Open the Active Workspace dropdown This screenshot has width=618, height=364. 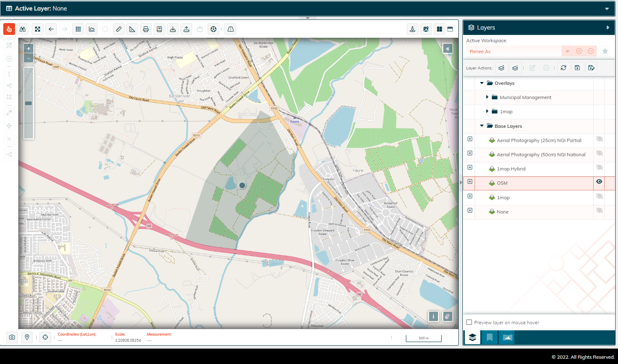click(x=568, y=52)
